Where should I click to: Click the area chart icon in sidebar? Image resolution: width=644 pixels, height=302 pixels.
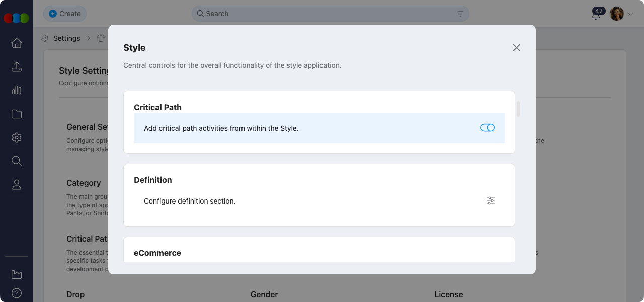coord(17,274)
